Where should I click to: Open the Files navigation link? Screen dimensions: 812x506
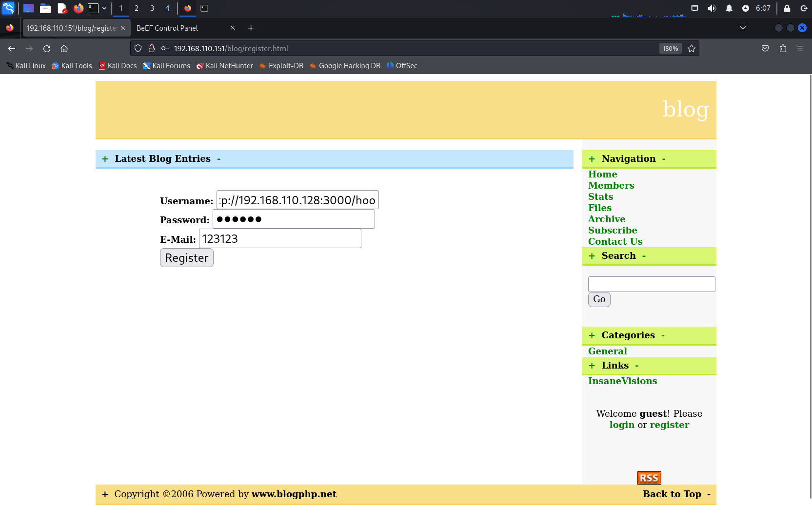pos(599,208)
